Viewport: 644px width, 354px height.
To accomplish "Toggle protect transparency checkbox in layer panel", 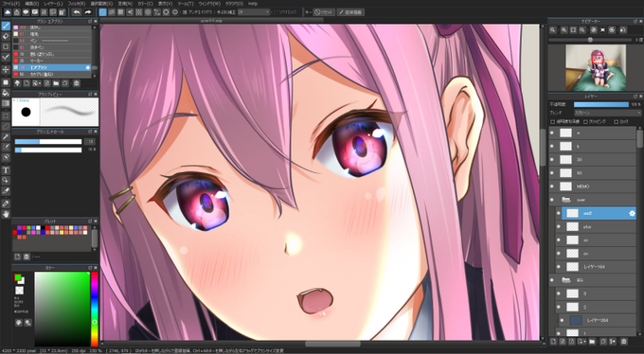I will pyautogui.click(x=552, y=122).
